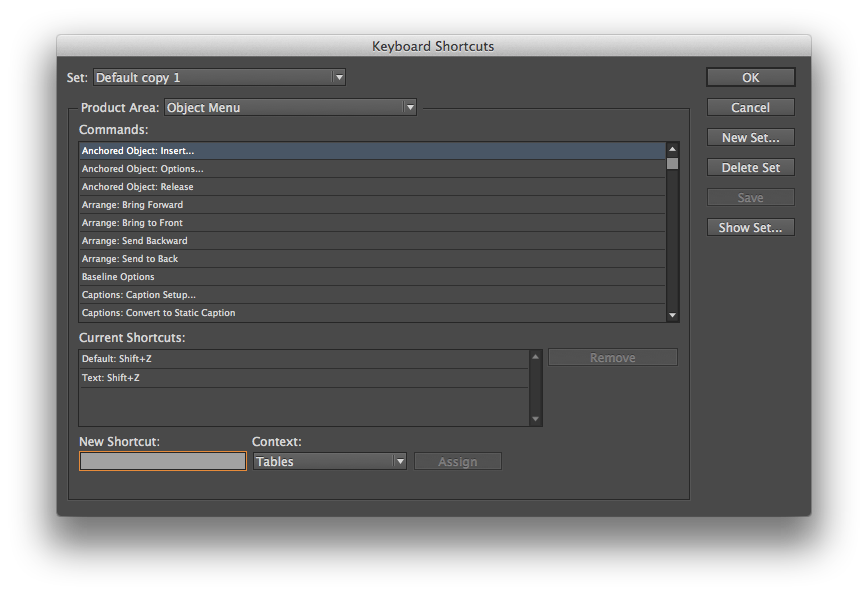The width and height of the screenshot is (868, 595).
Task: Select the Captions: Caption Setup... command
Action: 372,294
